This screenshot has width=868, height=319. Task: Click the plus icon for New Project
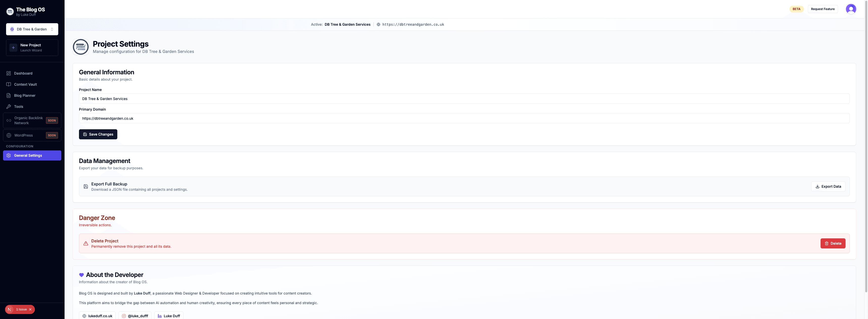[13, 47]
